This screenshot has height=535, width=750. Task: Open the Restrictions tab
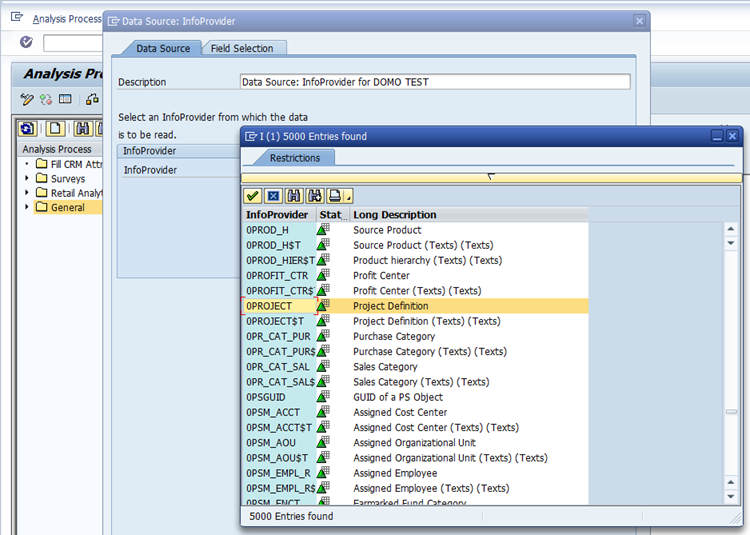295,158
